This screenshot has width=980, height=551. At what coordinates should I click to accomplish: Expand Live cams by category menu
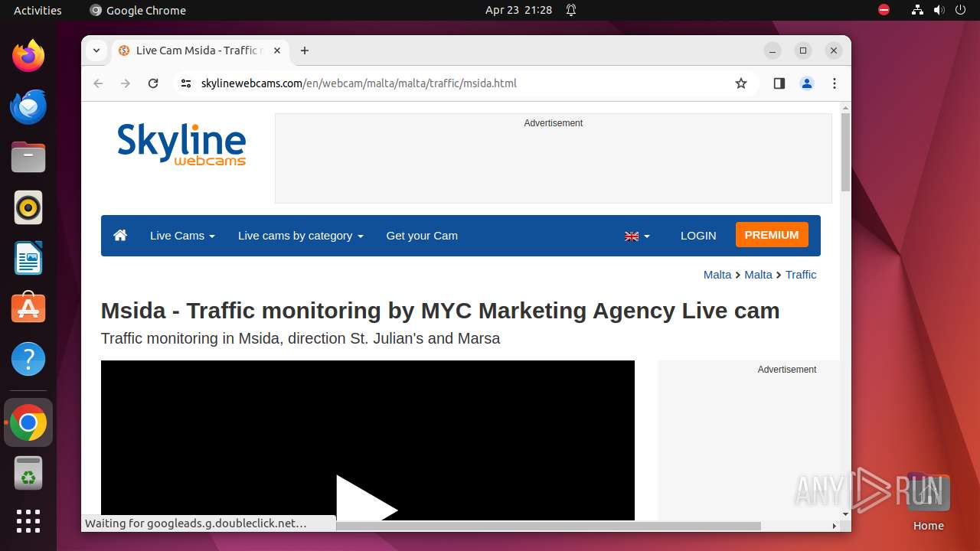pos(300,236)
